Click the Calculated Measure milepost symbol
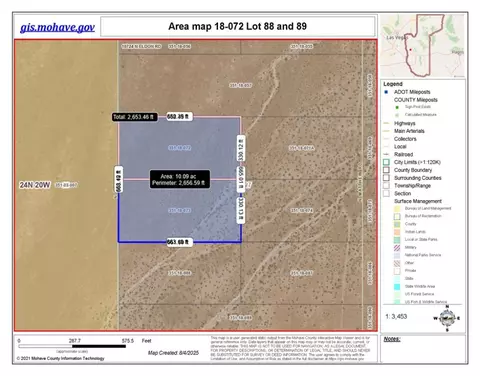480x376 pixels. point(397,115)
